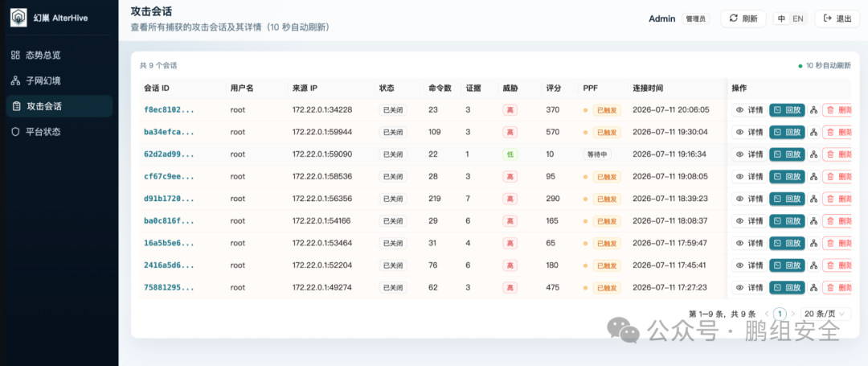This screenshot has width=868, height=366.
Task: Open 详情 for session ba0c816f
Action: [x=749, y=221]
